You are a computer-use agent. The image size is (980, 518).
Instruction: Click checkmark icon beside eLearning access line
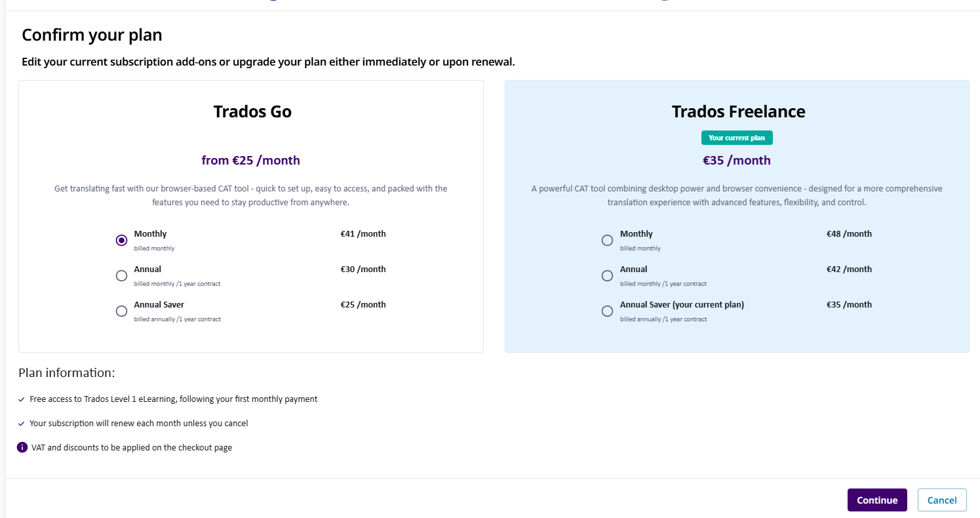22,399
